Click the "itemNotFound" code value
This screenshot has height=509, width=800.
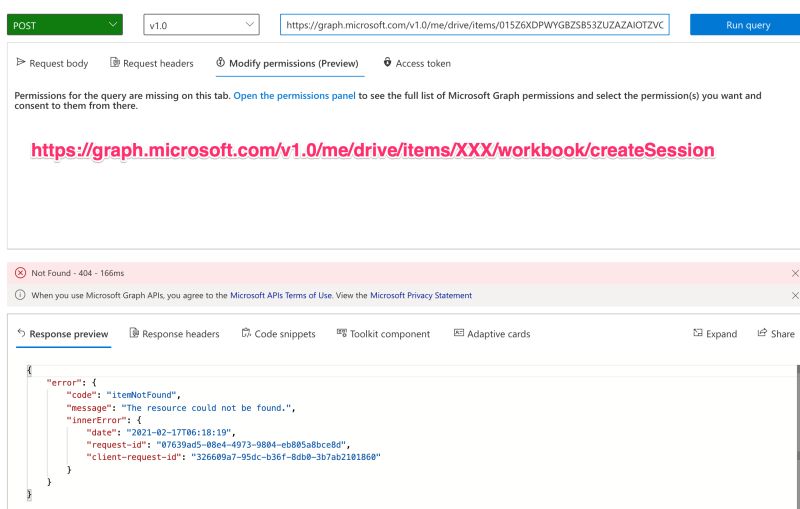141,395
